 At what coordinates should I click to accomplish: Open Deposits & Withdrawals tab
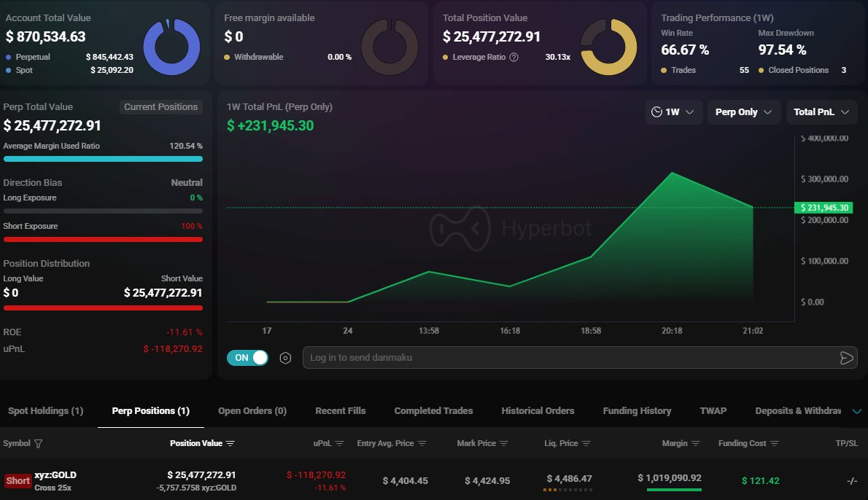tap(798, 411)
